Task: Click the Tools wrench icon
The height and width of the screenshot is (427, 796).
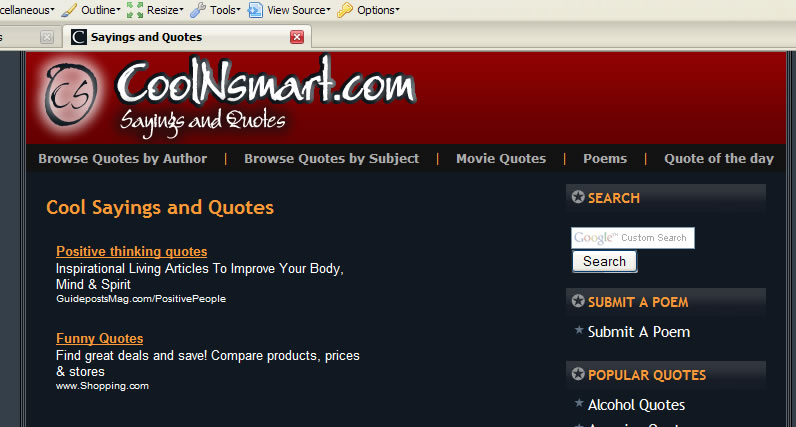Action: [x=198, y=10]
